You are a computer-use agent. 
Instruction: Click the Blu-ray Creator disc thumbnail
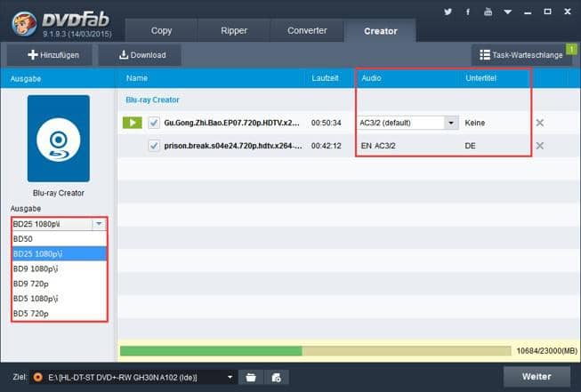59,139
